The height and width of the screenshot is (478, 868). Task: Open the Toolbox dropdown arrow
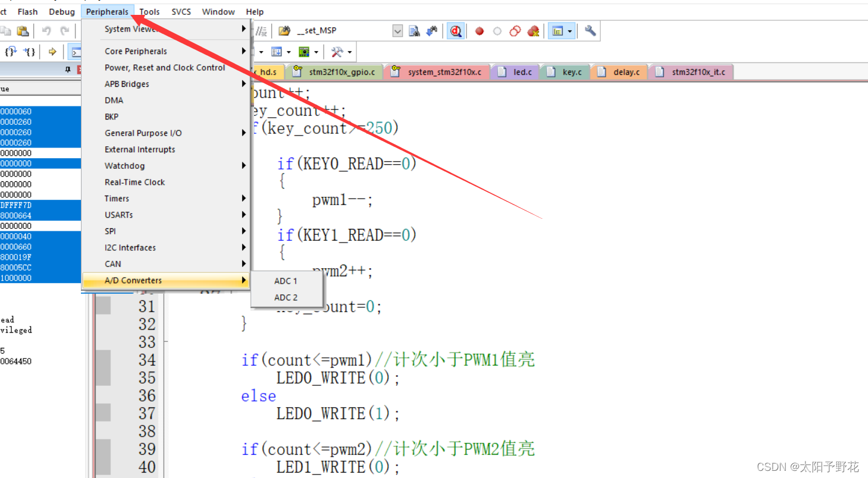[350, 52]
